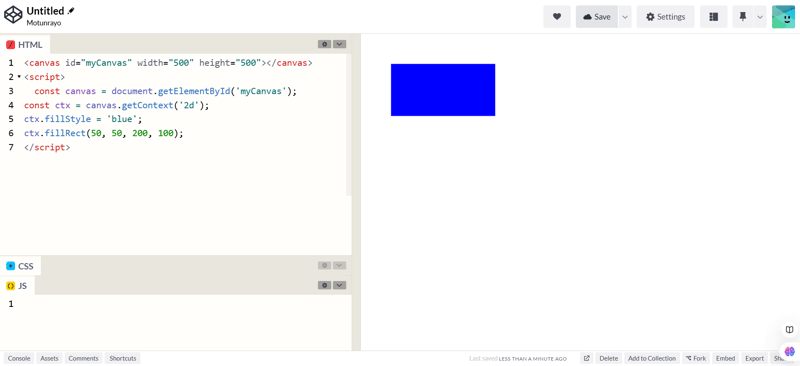The height and width of the screenshot is (366, 800).
Task: Select the HTML editor tab
Action: pos(24,45)
